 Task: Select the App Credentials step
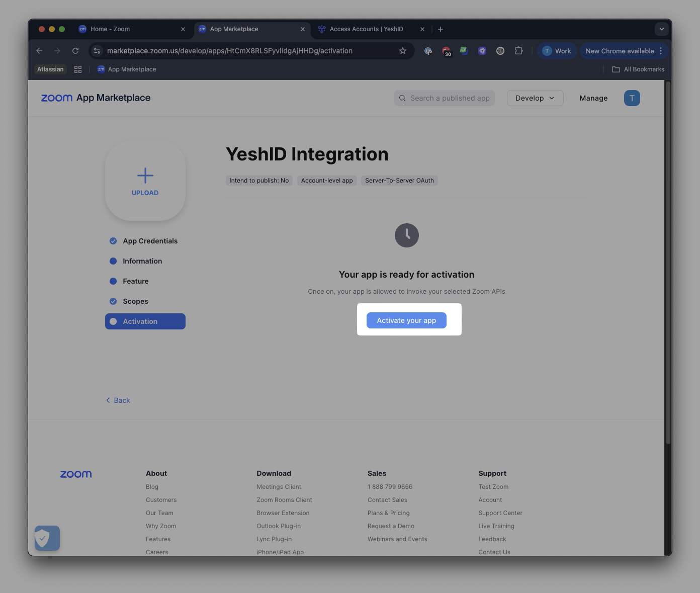(144, 241)
